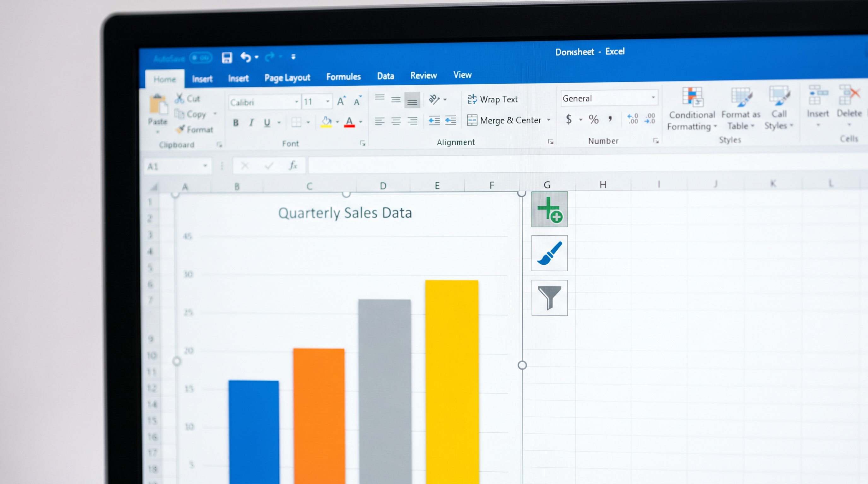Click the Format painter button
Screen dimensions: 868x484
(x=195, y=130)
